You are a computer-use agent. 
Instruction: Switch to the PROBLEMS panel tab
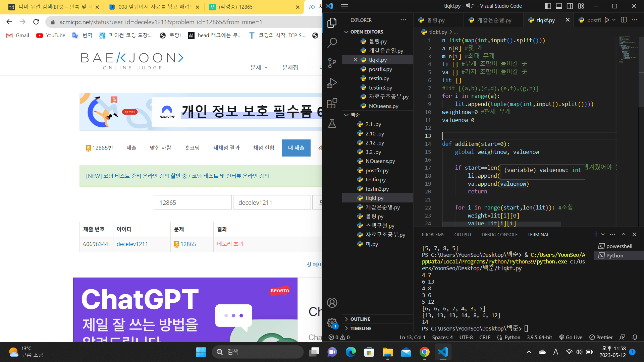coord(433,235)
